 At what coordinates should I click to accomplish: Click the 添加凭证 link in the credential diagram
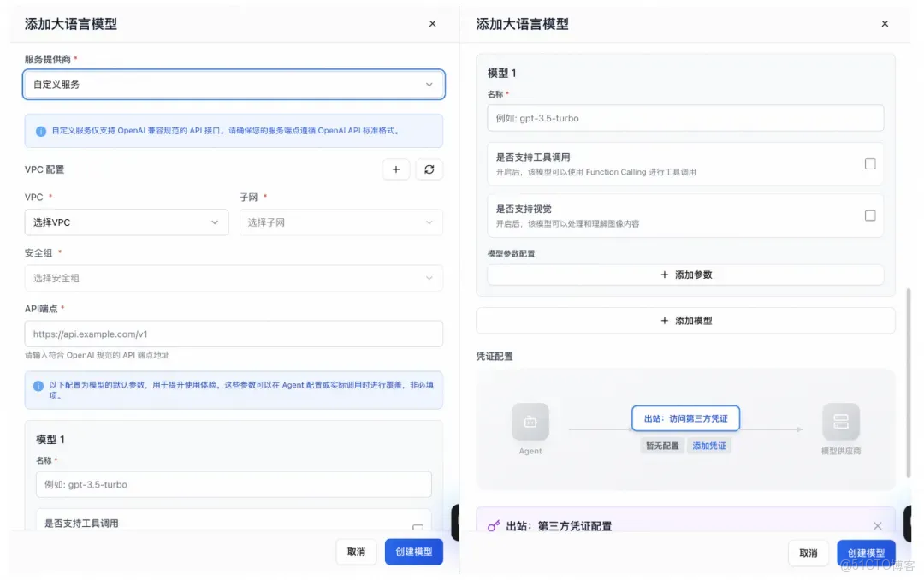click(x=709, y=445)
